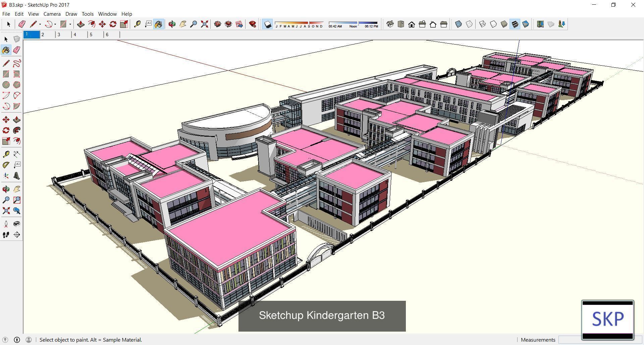This screenshot has width=644, height=345.
Task: Enable Hidden Line face style
Action: coord(493,24)
